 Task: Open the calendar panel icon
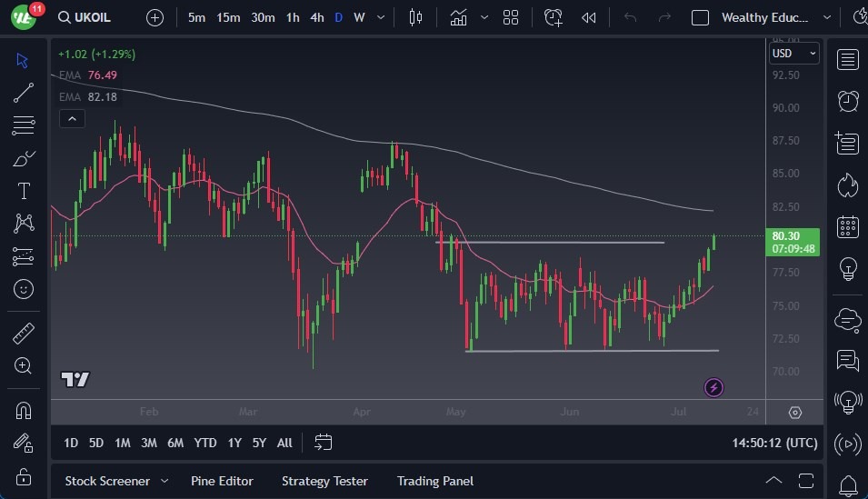tap(847, 226)
